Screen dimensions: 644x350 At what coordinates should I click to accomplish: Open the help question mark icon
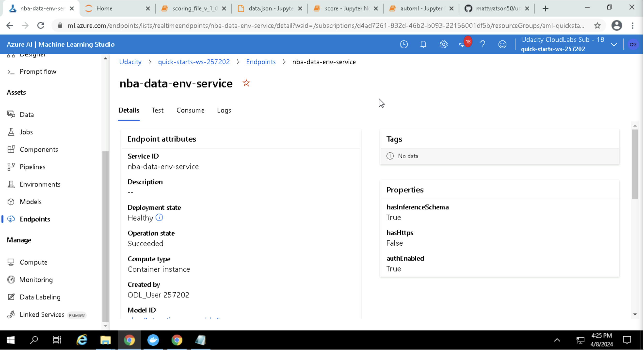483,45
